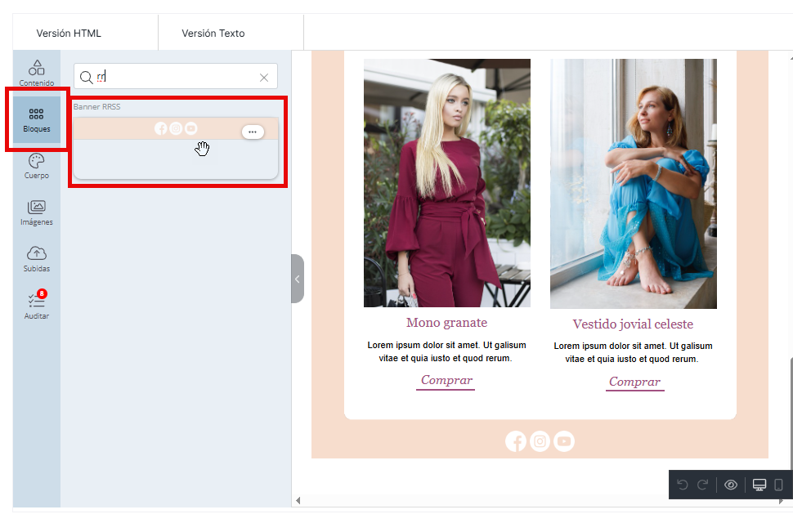Switch to the Versión Texto tab

213,34
